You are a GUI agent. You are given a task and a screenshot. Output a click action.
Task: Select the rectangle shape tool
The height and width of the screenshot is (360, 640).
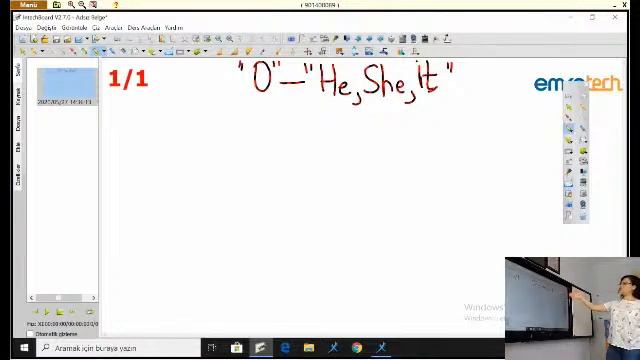(x=180, y=51)
